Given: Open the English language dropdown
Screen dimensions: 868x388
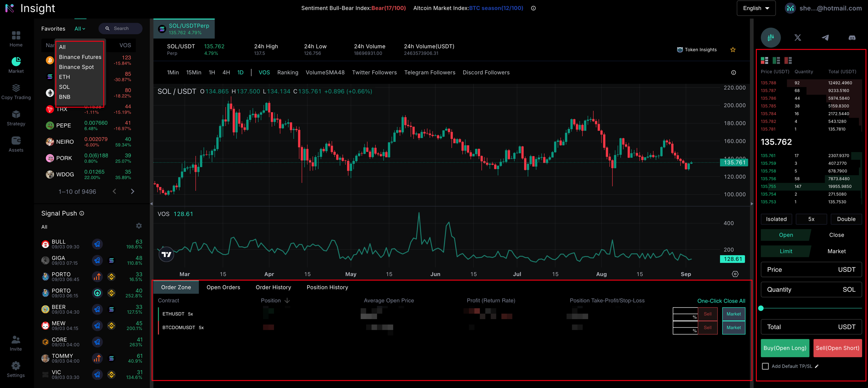Looking at the screenshot, I should (x=756, y=8).
